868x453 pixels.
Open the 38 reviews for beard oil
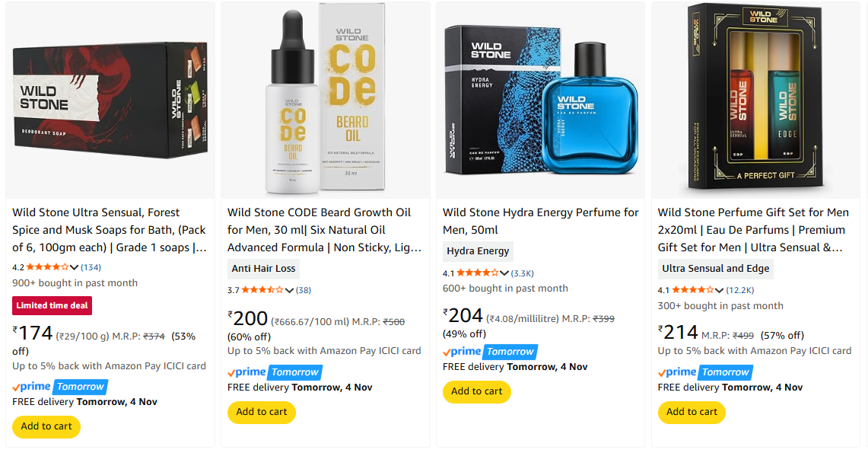coord(304,290)
